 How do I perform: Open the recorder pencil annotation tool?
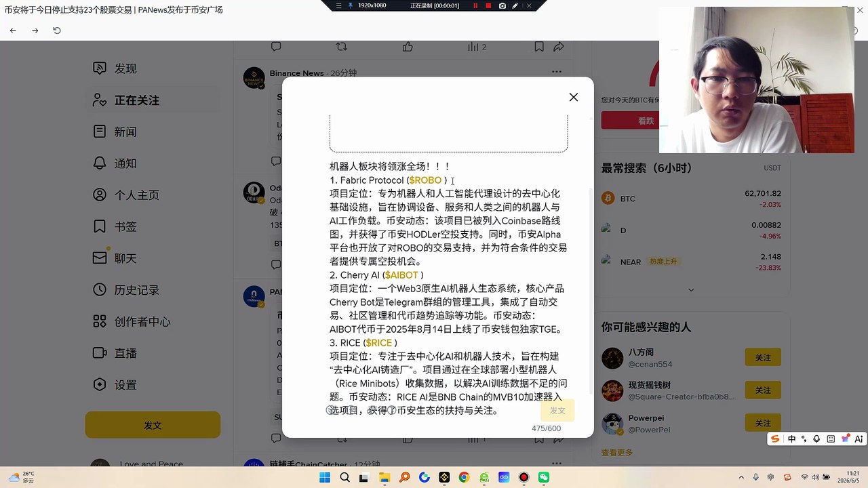click(x=515, y=5)
